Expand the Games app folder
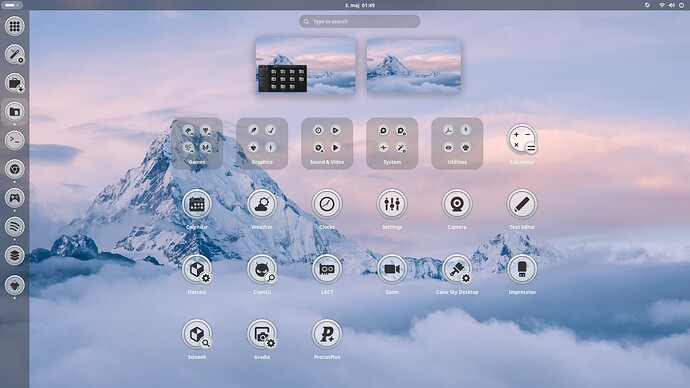This screenshot has height=388, width=690. click(x=197, y=143)
